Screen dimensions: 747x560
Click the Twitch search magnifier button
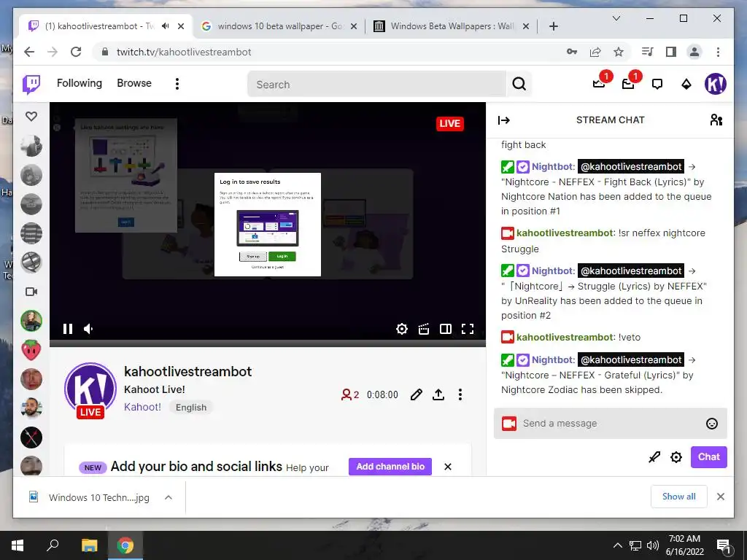click(x=519, y=85)
